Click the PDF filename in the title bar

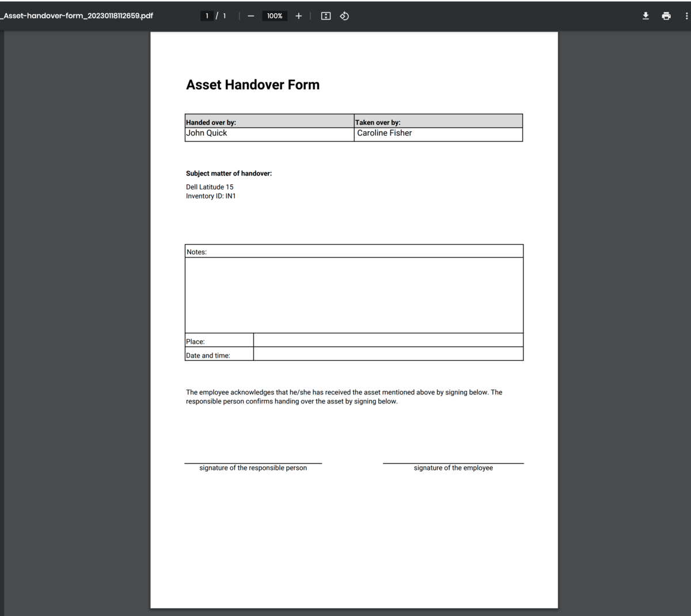pos(77,16)
